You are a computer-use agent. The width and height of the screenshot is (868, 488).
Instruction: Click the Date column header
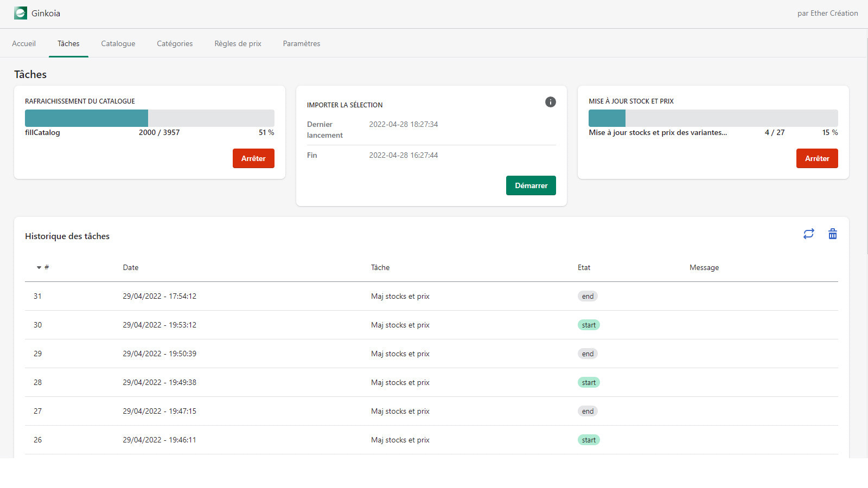(x=131, y=267)
